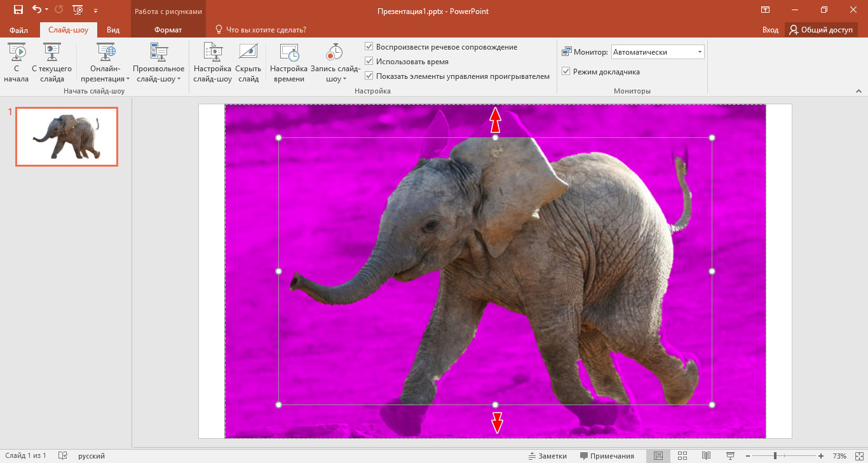
Task: Click the Undo arrow icon
Action: click(x=37, y=10)
